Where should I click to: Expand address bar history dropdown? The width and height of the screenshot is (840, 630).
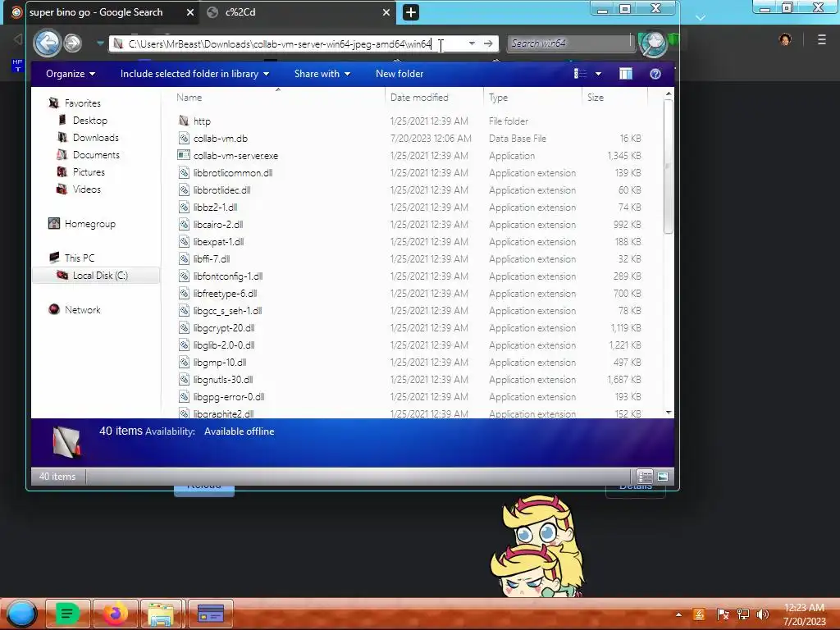point(472,43)
